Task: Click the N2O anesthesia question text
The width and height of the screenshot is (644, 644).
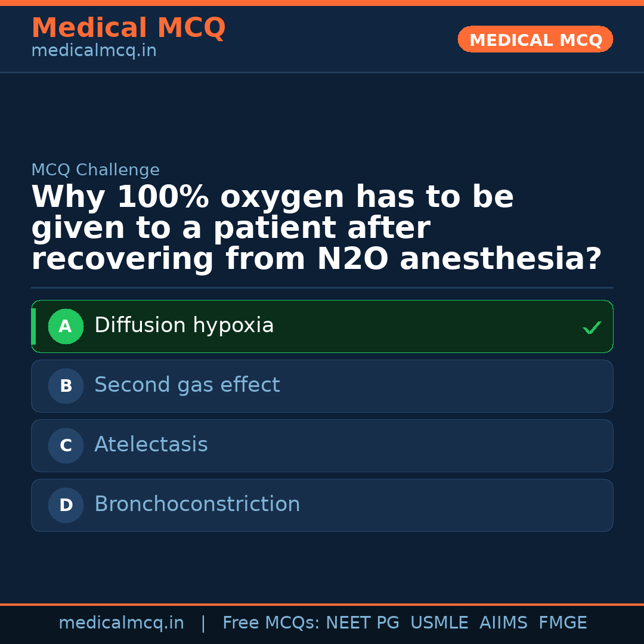Action: [x=316, y=228]
